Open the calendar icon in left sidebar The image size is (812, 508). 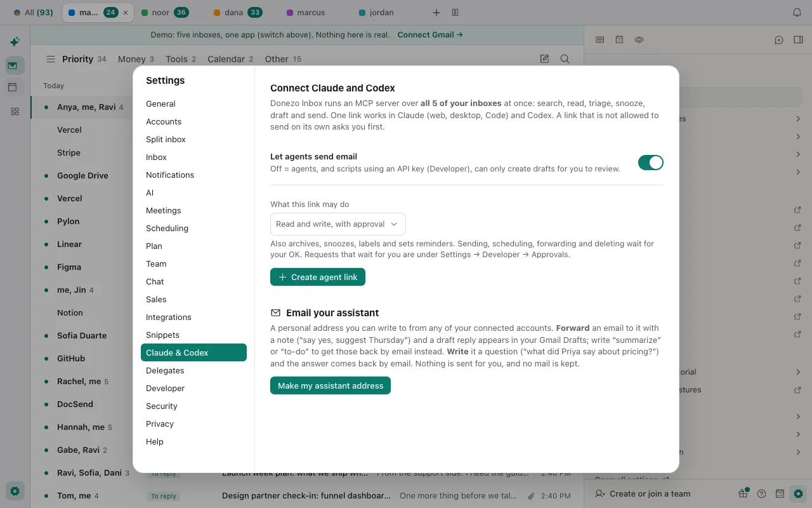tap(13, 88)
